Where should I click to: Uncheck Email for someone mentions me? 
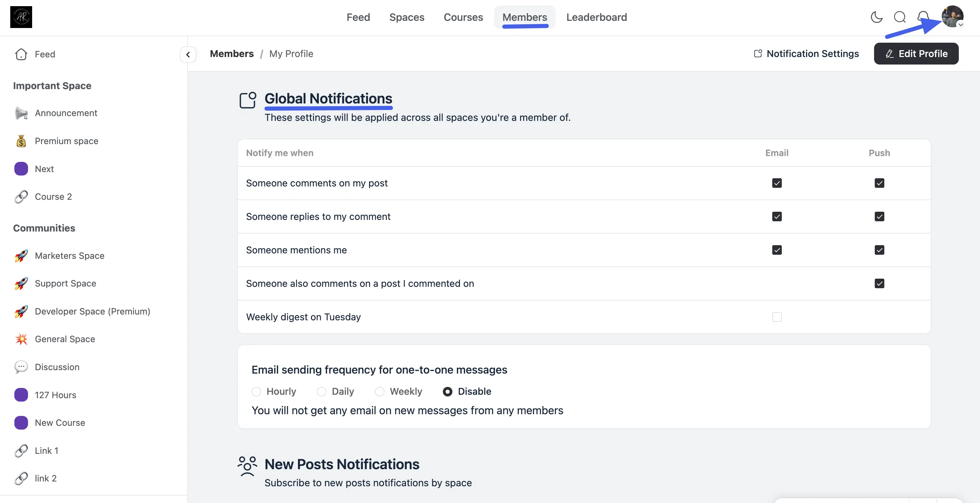(777, 250)
